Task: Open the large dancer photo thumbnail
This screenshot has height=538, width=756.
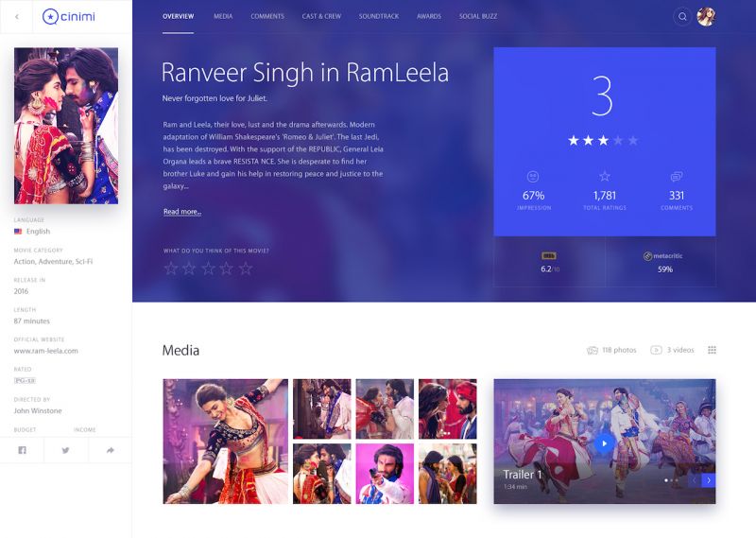Action: coord(226,442)
